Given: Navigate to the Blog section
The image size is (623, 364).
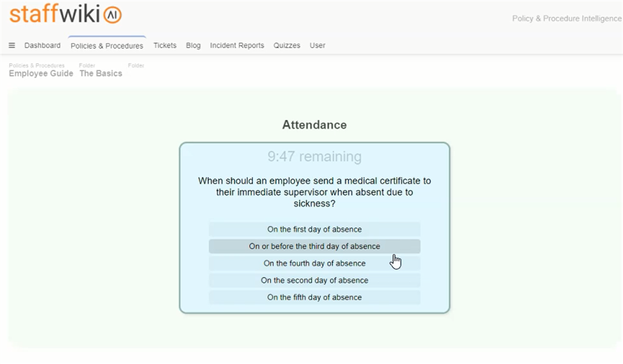Looking at the screenshot, I should pyautogui.click(x=193, y=45).
